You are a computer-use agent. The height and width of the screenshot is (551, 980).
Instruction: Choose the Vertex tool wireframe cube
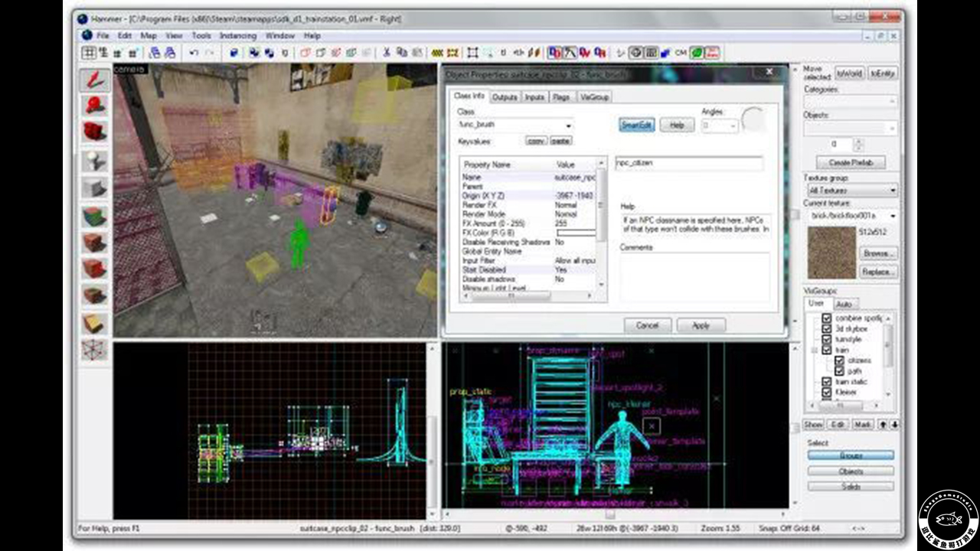pos(95,350)
